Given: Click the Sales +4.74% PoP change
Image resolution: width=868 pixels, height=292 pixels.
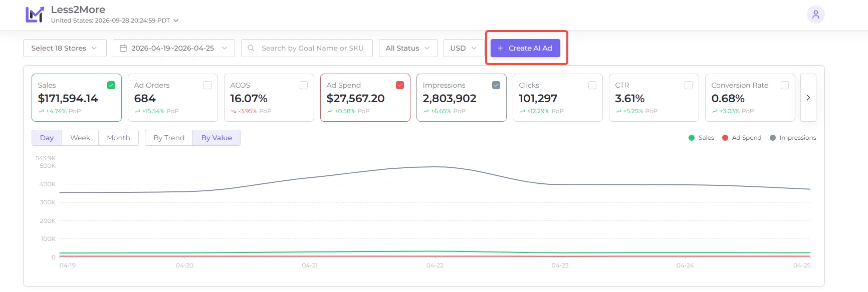Looking at the screenshot, I should tap(60, 111).
